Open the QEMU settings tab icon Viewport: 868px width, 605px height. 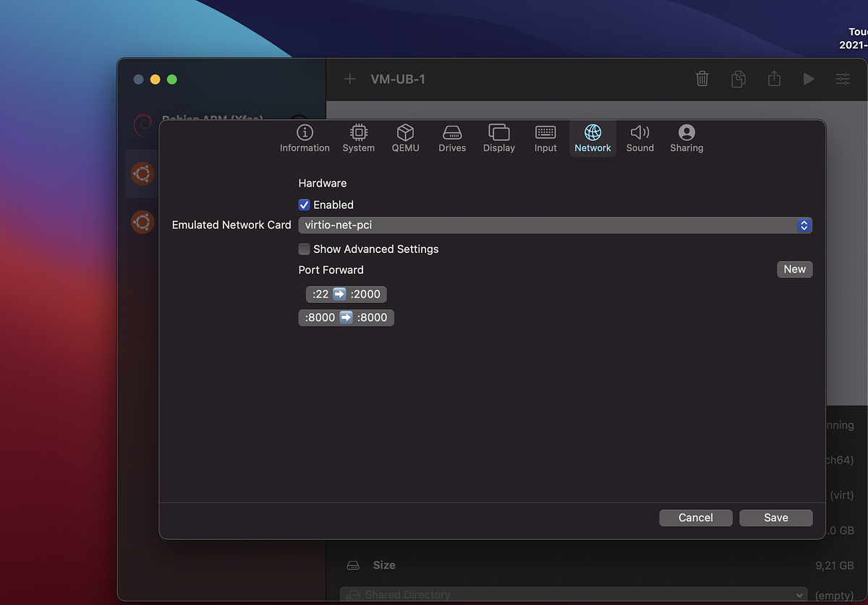(x=405, y=137)
